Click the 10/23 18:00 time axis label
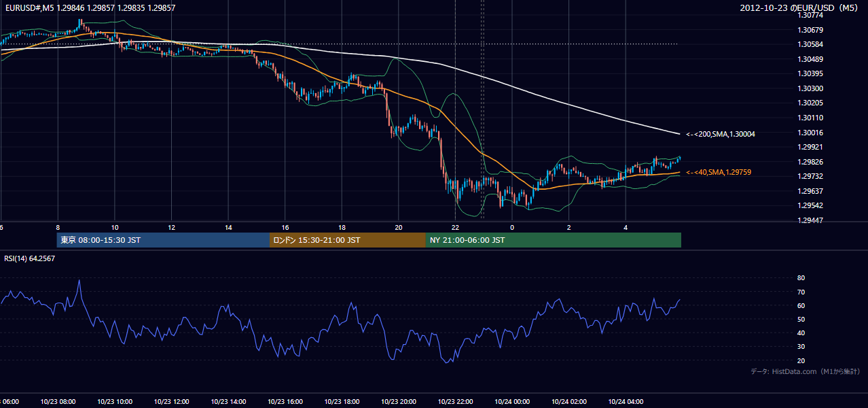The width and height of the screenshot is (868, 408). pos(342,402)
